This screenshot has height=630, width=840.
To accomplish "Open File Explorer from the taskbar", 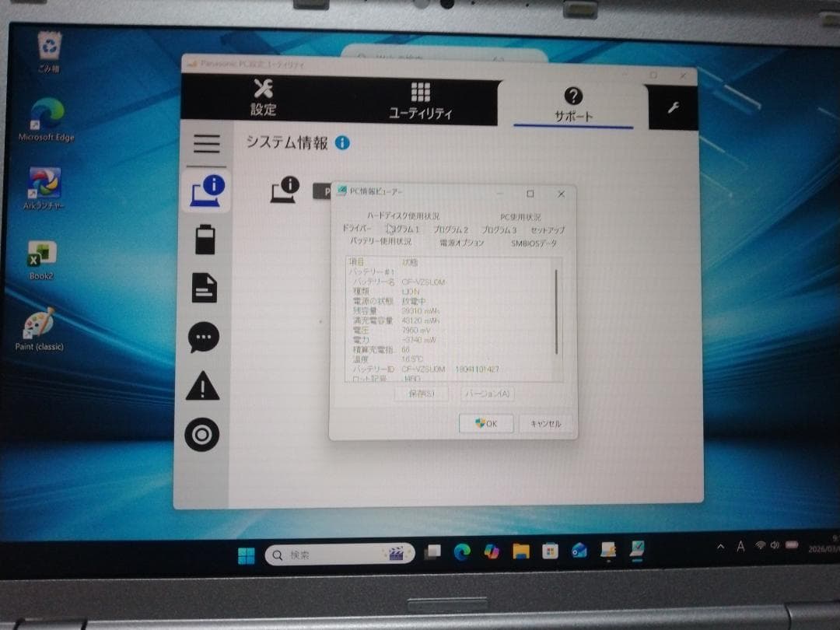I will (520, 551).
